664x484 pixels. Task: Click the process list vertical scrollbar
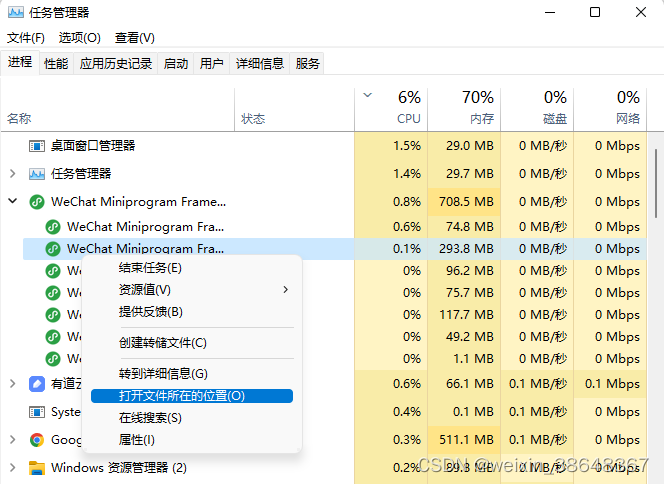[656, 183]
